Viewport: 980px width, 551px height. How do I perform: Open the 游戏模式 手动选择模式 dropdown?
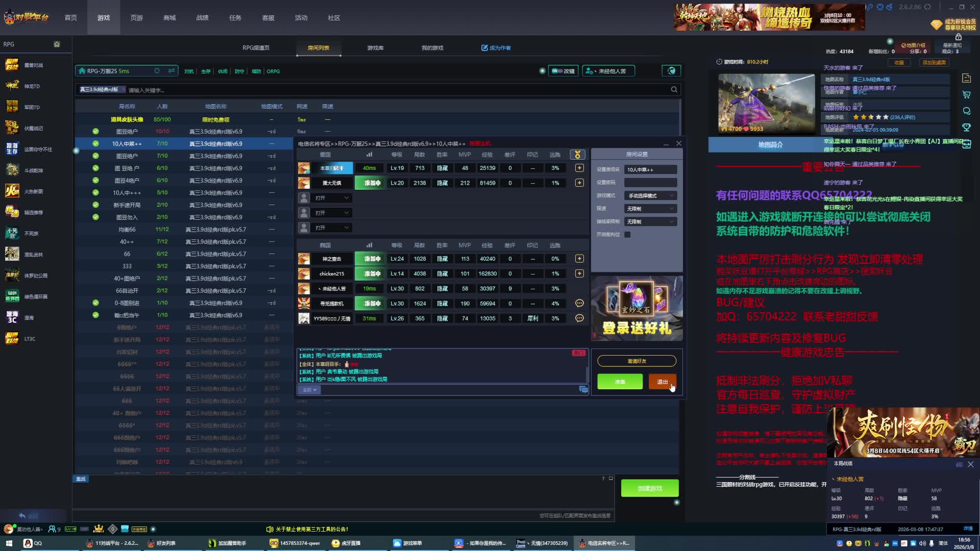650,196
